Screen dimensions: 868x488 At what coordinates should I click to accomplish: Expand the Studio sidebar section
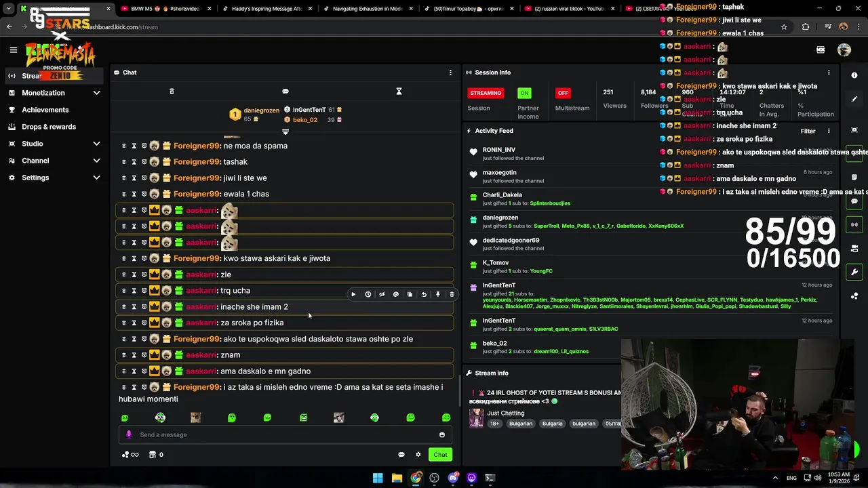(96, 144)
